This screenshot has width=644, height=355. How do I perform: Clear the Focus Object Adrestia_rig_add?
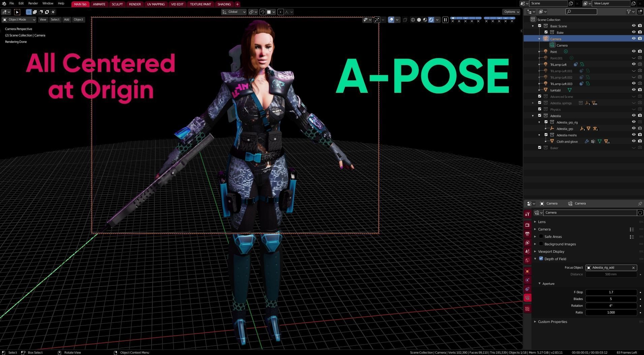(x=633, y=268)
